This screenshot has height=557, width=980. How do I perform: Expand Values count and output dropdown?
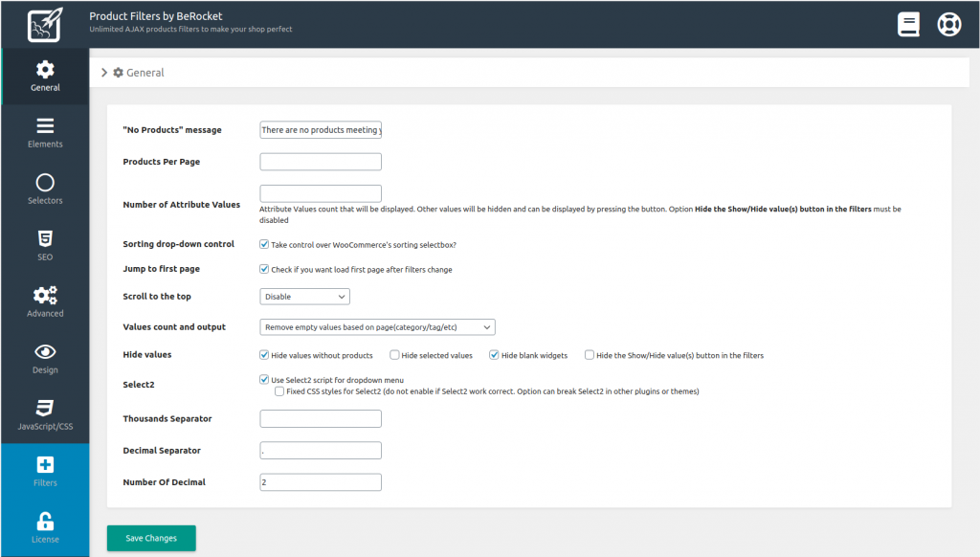377,327
